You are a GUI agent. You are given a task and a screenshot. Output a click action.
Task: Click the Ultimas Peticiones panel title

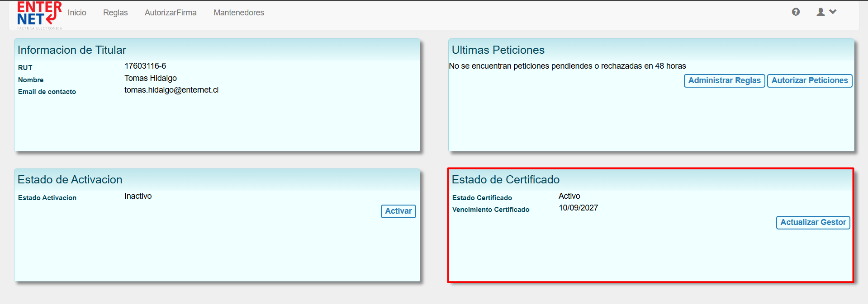coord(498,50)
